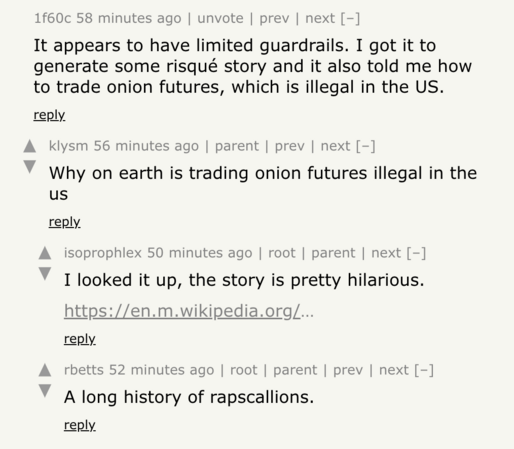Screen dimensions: 514x449
Task: Upvote isoprophlex's comment
Action: pyautogui.click(x=45, y=253)
